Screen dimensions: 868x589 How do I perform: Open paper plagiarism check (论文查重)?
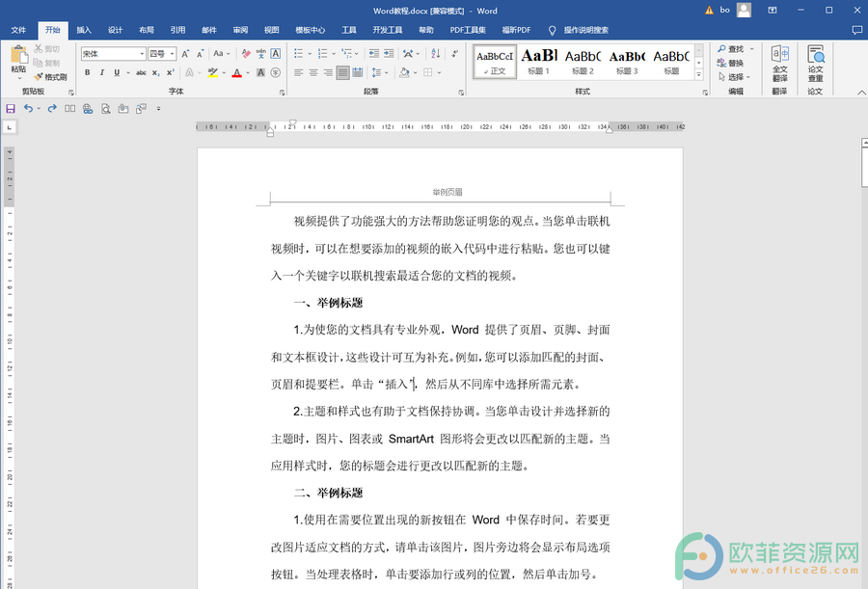click(815, 64)
